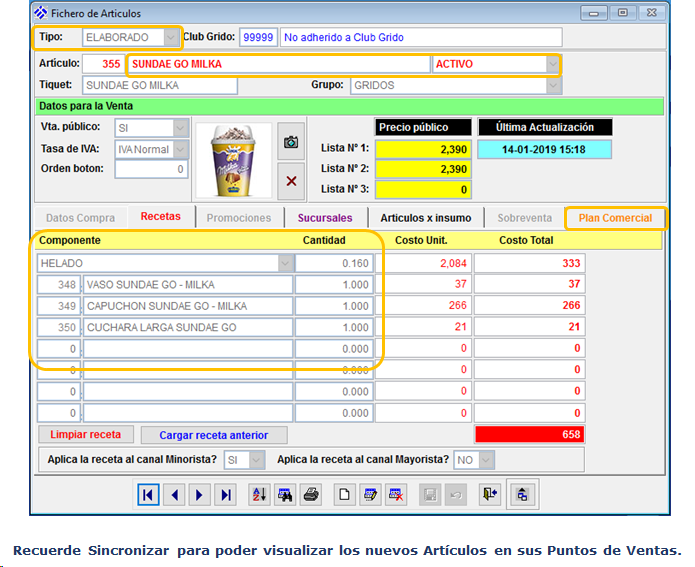Create a new blank article record
695x567 pixels.
tap(344, 495)
